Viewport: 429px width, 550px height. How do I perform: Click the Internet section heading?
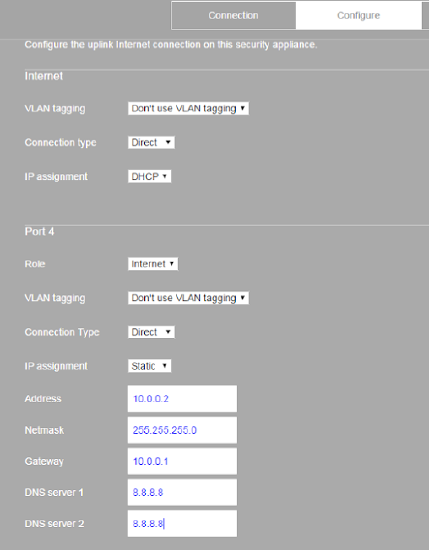[x=44, y=76]
